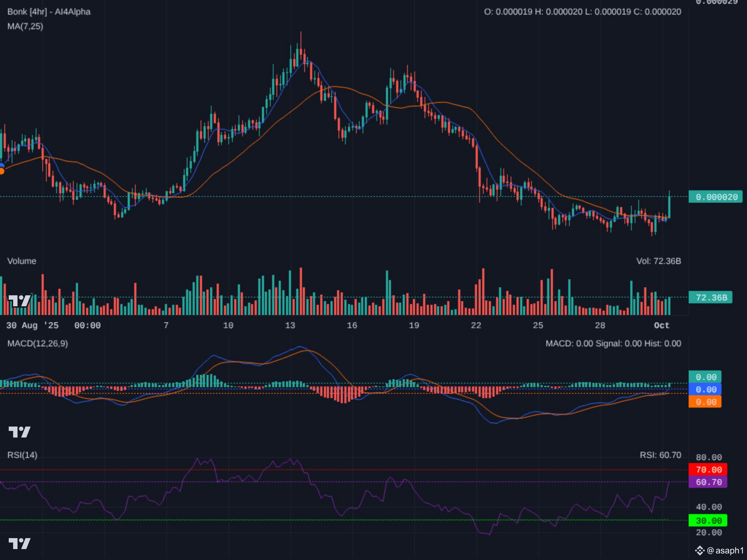Select the MACD(12,26,9) indicator label
This screenshot has height=560, width=747.
pyautogui.click(x=38, y=343)
